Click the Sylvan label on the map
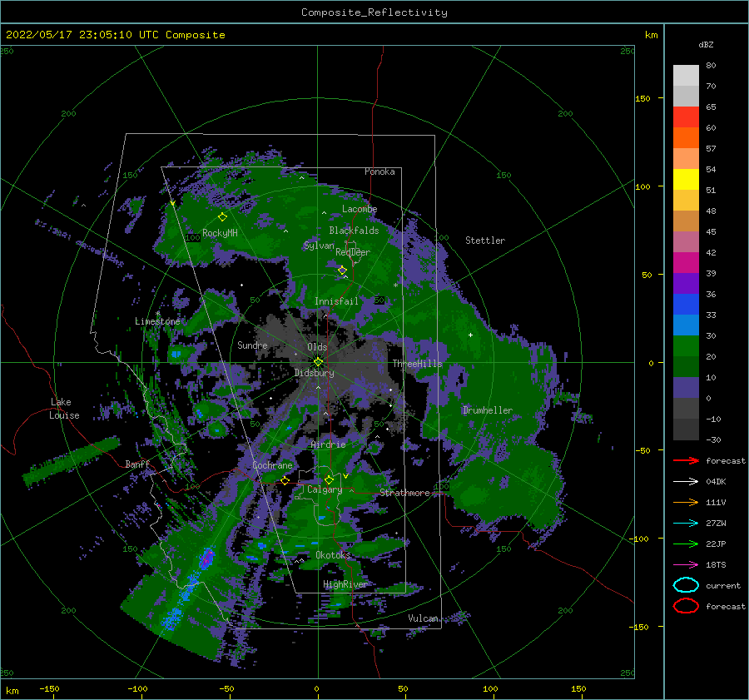 click(x=319, y=246)
